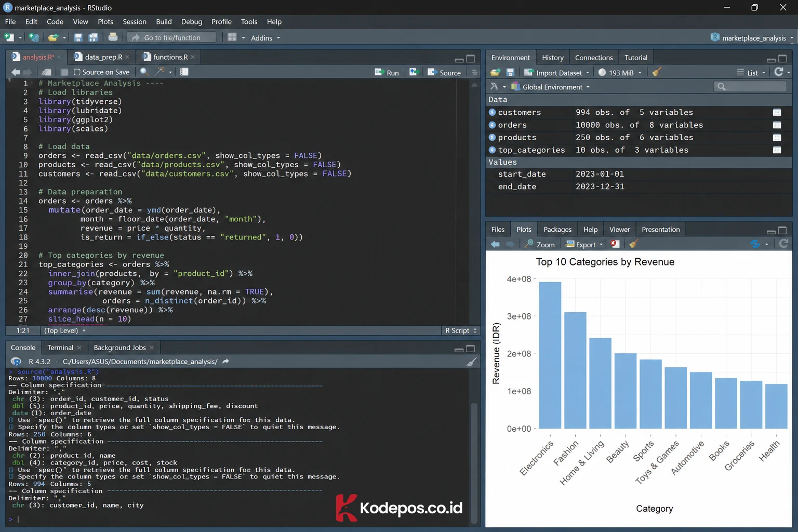Click the Source button in editor toolbar
This screenshot has width=798, height=532.
[x=444, y=73]
